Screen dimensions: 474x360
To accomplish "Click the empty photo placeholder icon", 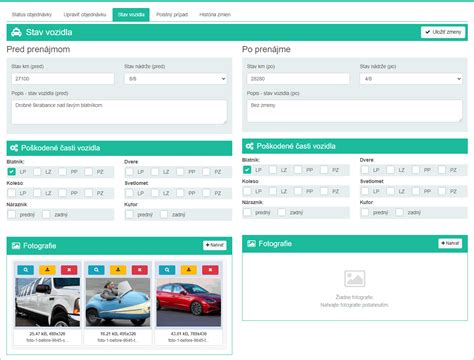I will coord(354,279).
